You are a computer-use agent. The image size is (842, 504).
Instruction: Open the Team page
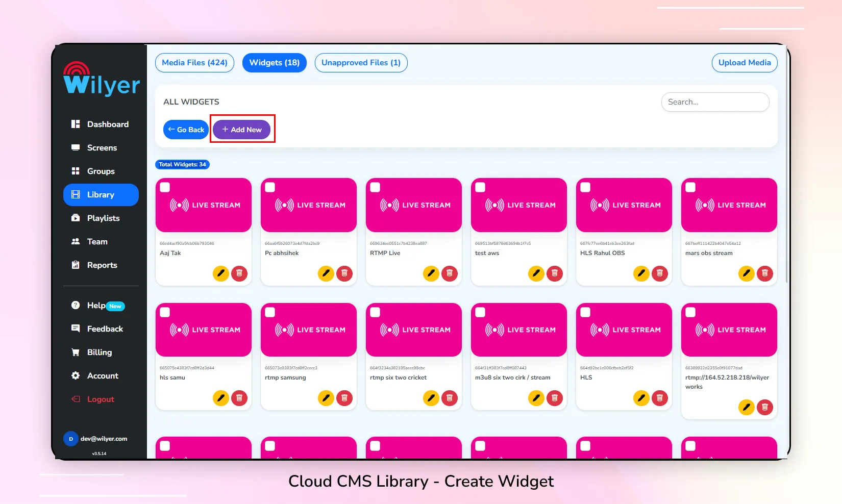(x=101, y=242)
